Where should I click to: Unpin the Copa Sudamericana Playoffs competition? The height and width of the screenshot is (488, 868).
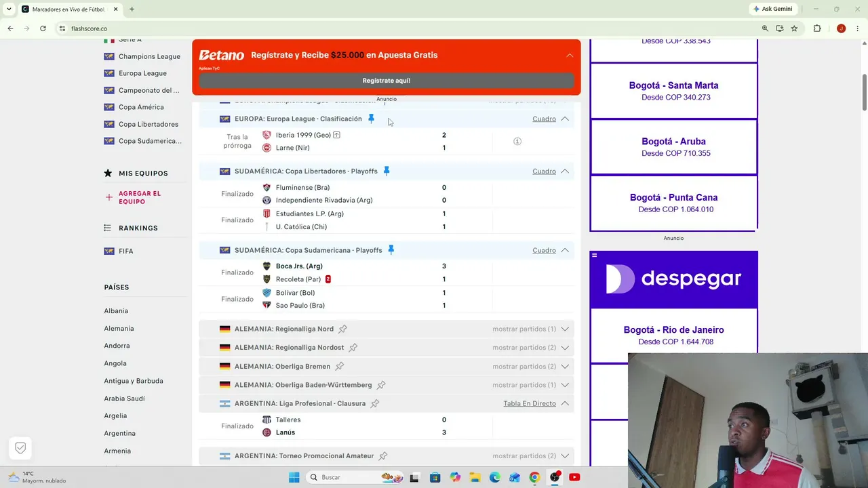tap(391, 250)
